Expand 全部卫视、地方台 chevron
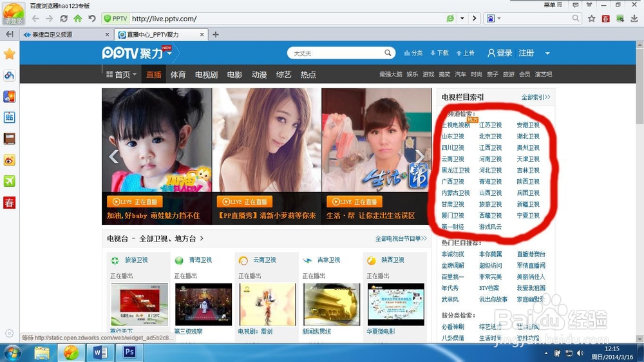This screenshot has height=362, width=644. [x=202, y=238]
